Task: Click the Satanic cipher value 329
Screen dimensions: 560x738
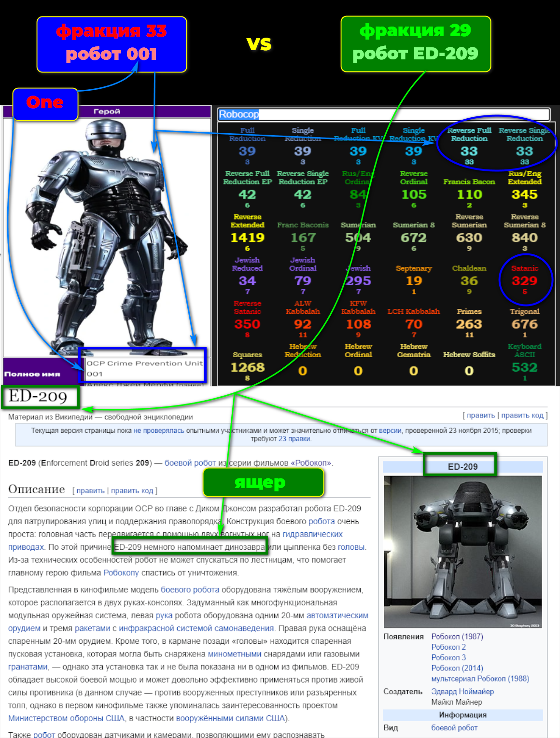Action: [x=525, y=281]
